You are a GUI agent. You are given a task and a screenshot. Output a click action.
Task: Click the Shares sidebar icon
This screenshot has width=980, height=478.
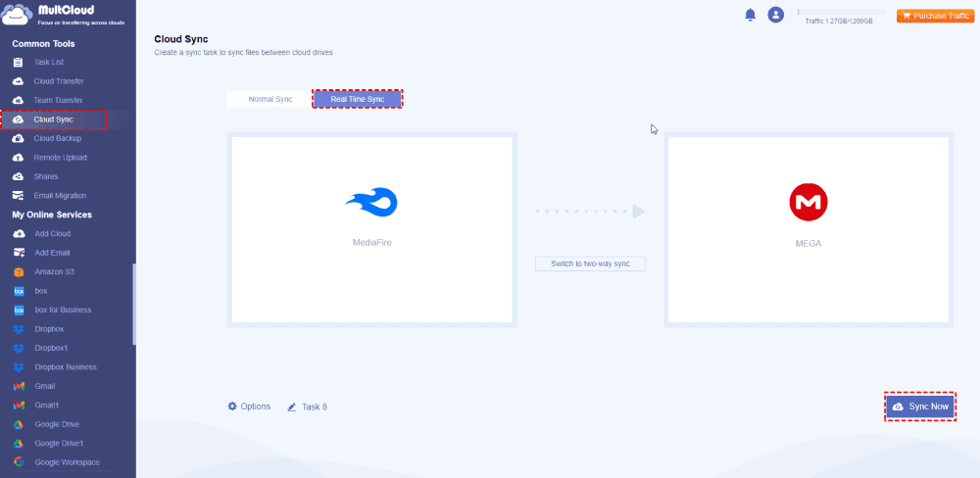click(18, 177)
